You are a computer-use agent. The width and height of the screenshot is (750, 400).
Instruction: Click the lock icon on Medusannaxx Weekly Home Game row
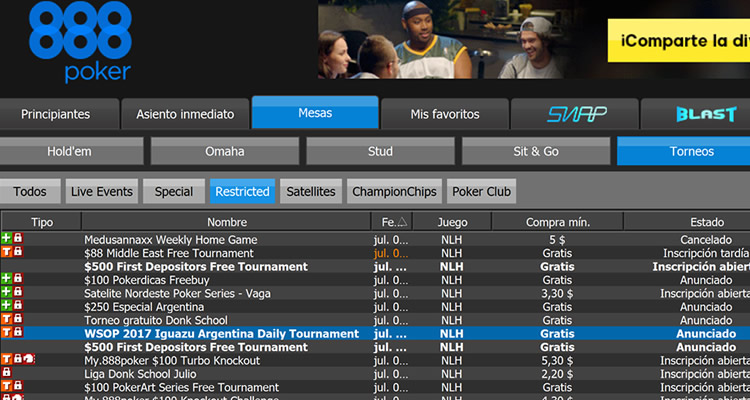click(18, 238)
